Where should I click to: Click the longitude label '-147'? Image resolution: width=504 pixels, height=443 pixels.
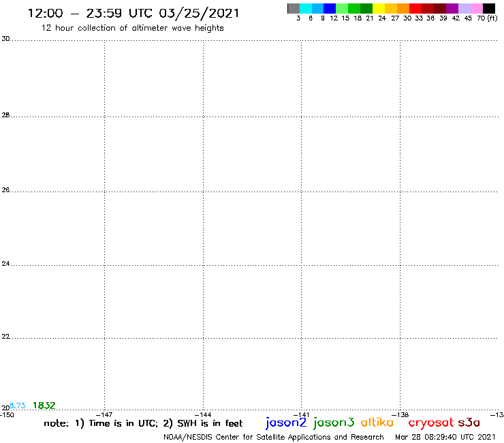104,414
